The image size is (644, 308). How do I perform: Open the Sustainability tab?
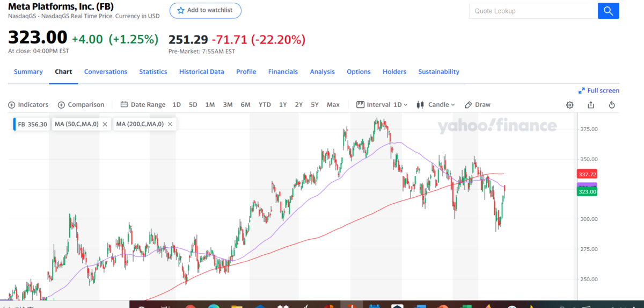(x=439, y=71)
